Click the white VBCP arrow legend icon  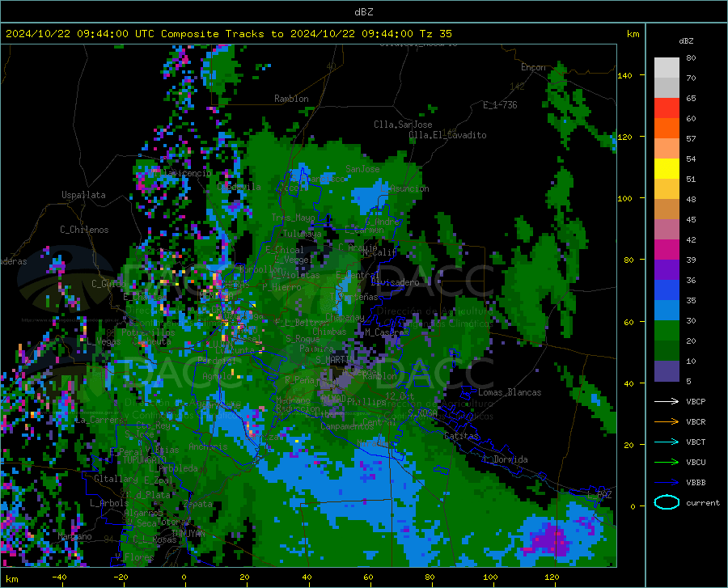tap(667, 401)
